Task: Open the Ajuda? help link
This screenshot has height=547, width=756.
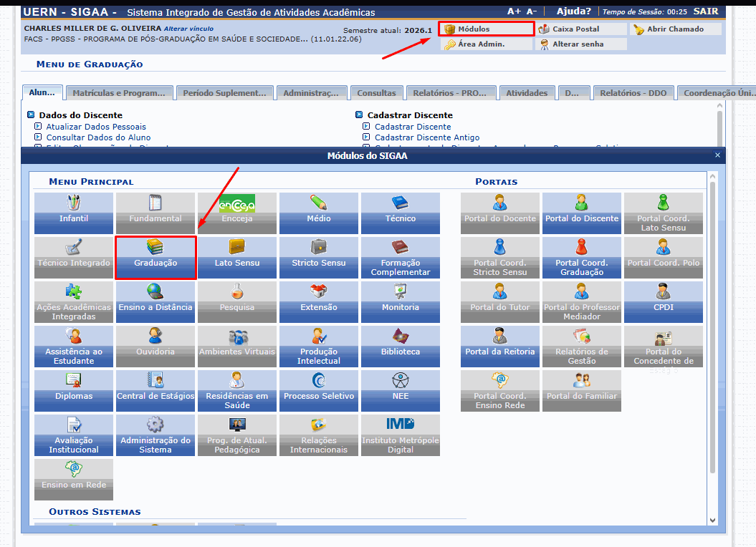Action: [574, 11]
